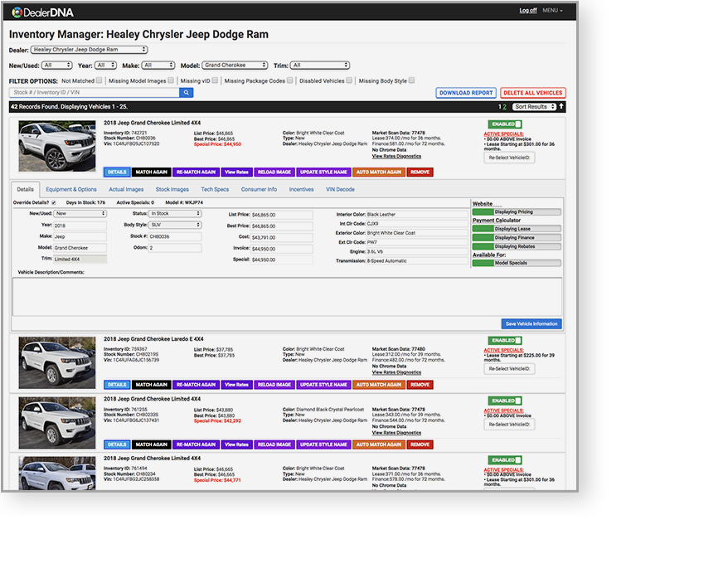Open the Status dropdown showing In Stock
Viewport: 728px width, 578px height.
(x=175, y=214)
